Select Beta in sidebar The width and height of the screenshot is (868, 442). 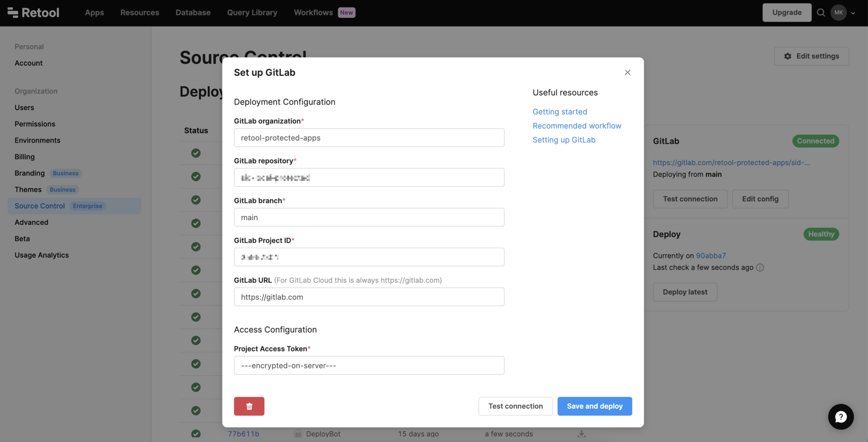(22, 239)
